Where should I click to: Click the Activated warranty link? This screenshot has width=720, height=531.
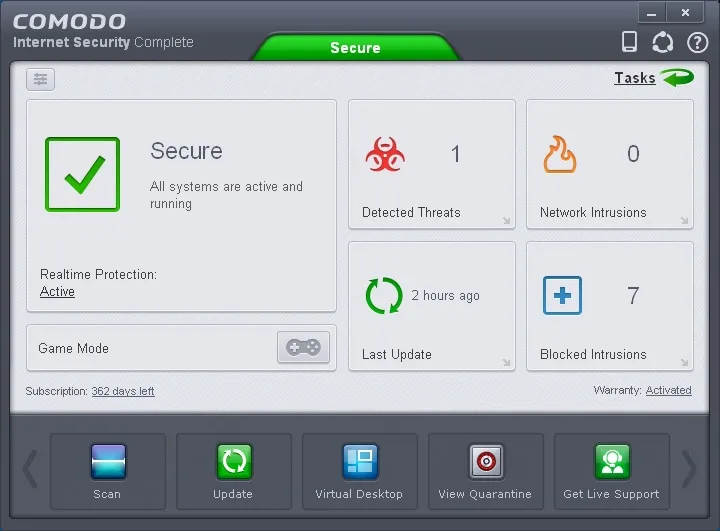(x=669, y=390)
